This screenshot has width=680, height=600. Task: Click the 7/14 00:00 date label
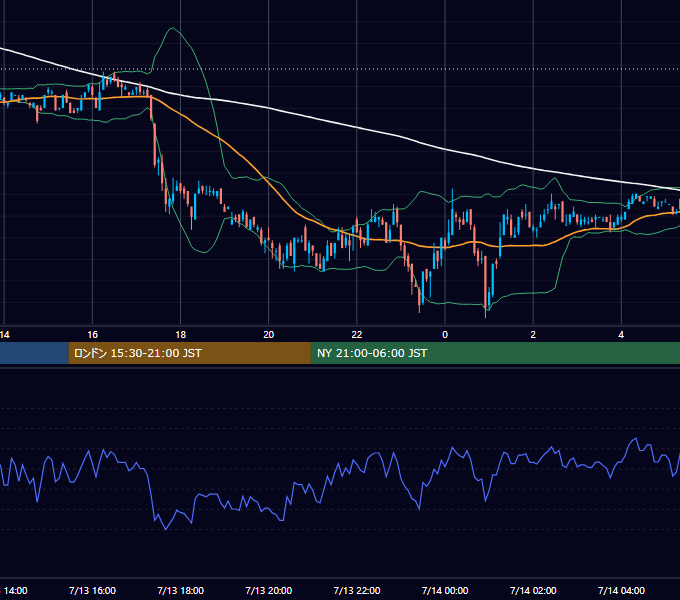[445, 590]
